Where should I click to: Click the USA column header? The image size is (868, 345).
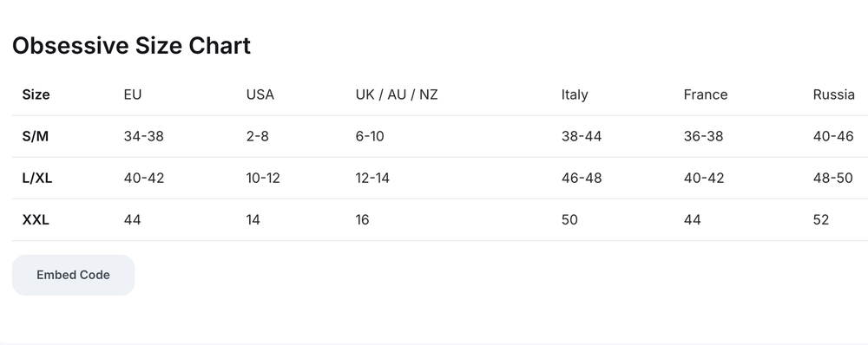point(260,94)
